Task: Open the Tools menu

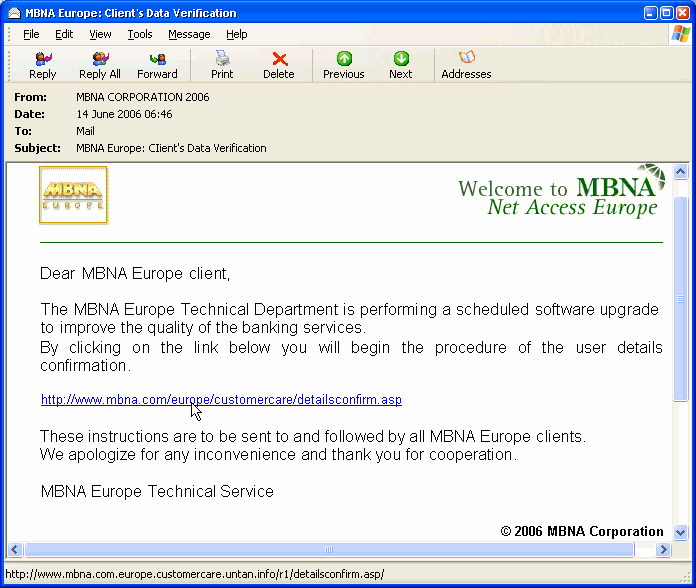Action: click(140, 34)
